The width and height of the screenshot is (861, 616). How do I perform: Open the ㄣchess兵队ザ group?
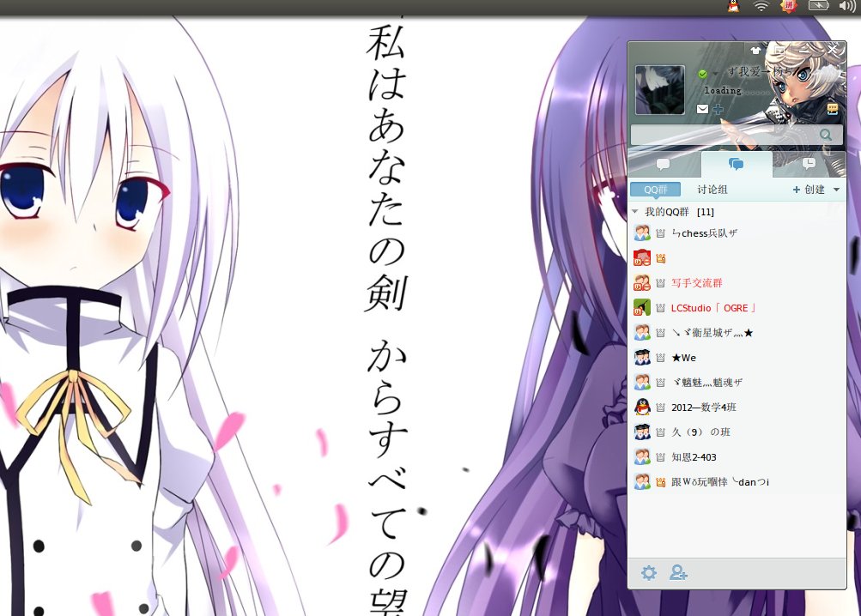point(737,233)
